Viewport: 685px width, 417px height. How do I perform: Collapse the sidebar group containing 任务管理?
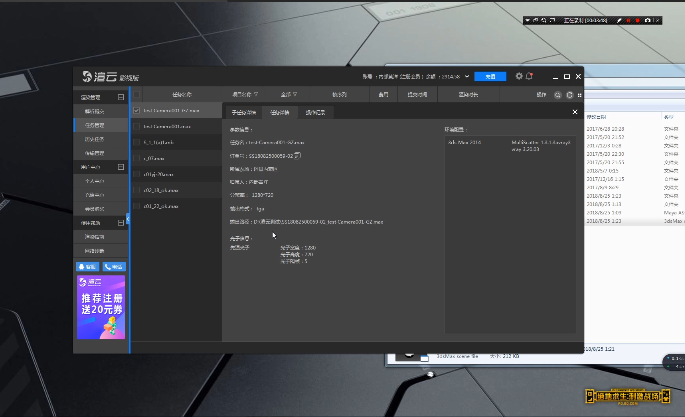coord(121,97)
